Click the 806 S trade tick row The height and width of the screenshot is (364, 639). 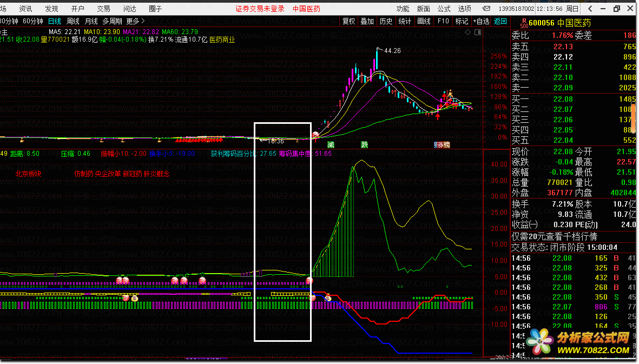[574, 307]
